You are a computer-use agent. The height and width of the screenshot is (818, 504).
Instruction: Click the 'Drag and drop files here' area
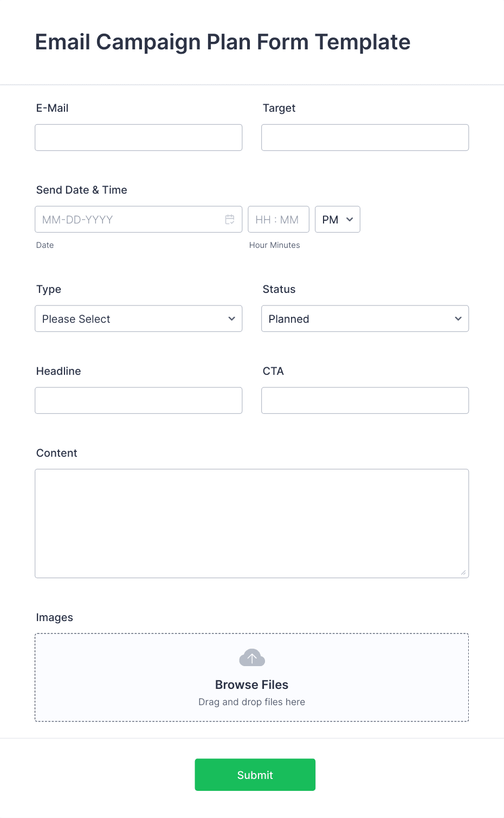pos(252,702)
